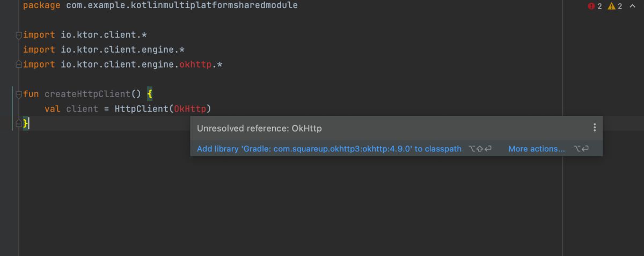Click the fold end marker beside okhttp import
The width and height of the screenshot is (644, 256).
tap(19, 64)
